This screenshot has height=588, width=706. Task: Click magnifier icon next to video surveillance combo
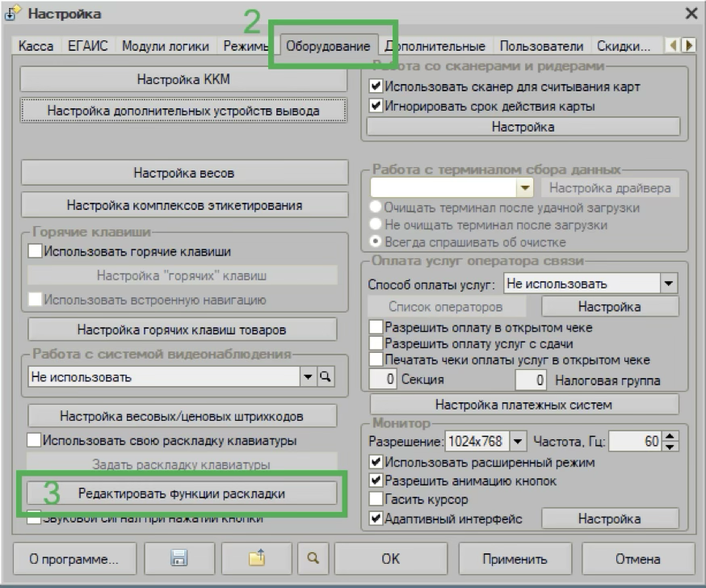pos(325,376)
